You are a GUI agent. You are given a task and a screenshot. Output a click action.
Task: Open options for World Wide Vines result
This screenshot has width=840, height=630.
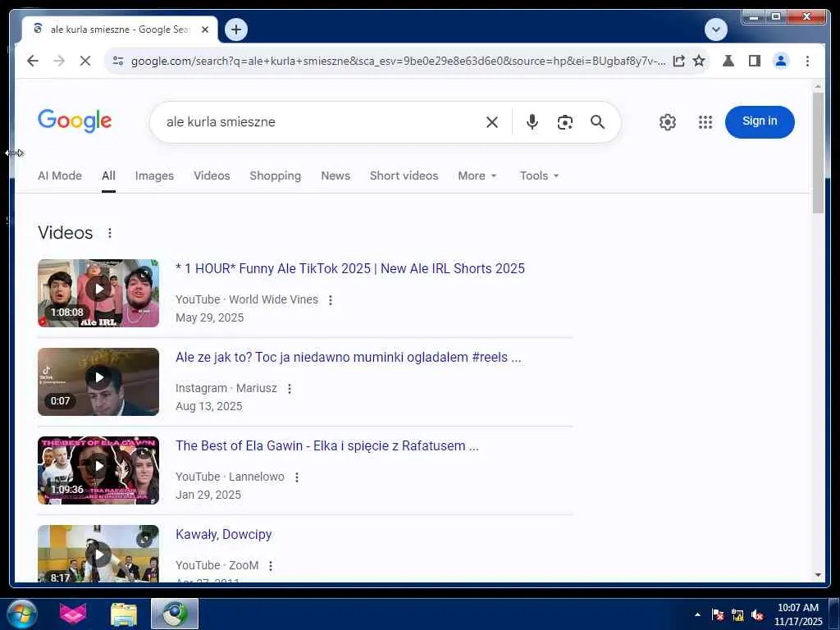[331, 300]
